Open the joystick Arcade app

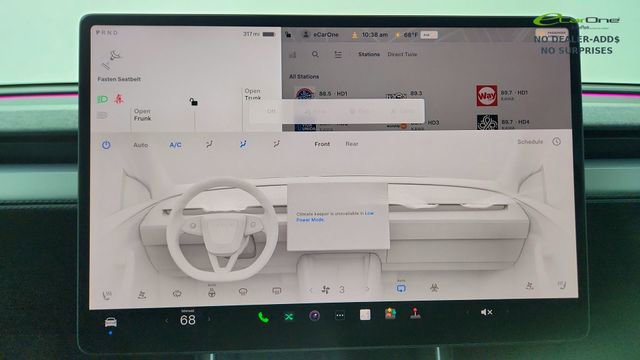click(415, 313)
